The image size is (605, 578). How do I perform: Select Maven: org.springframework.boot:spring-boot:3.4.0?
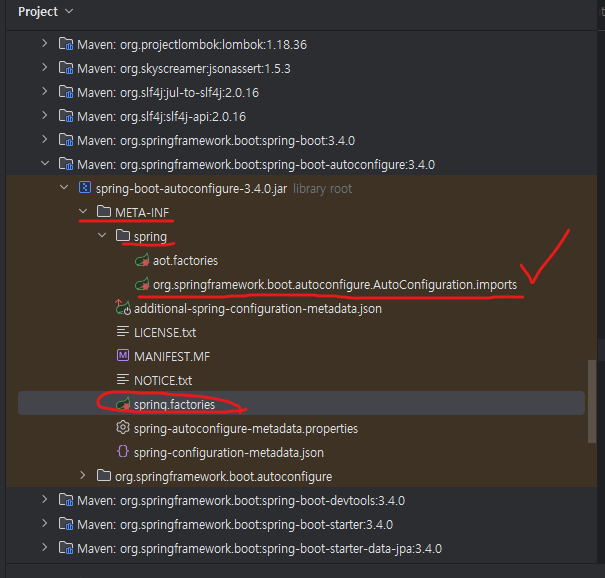point(216,141)
